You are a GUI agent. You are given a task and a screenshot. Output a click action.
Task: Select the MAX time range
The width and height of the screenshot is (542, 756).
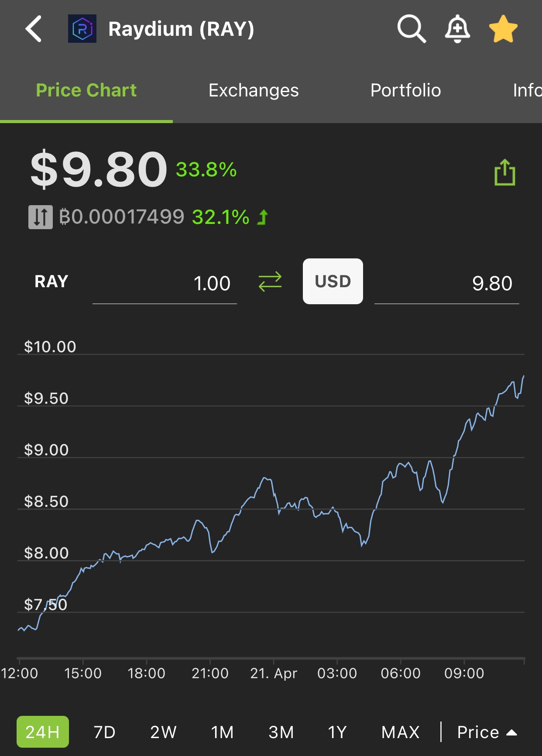[x=401, y=732]
